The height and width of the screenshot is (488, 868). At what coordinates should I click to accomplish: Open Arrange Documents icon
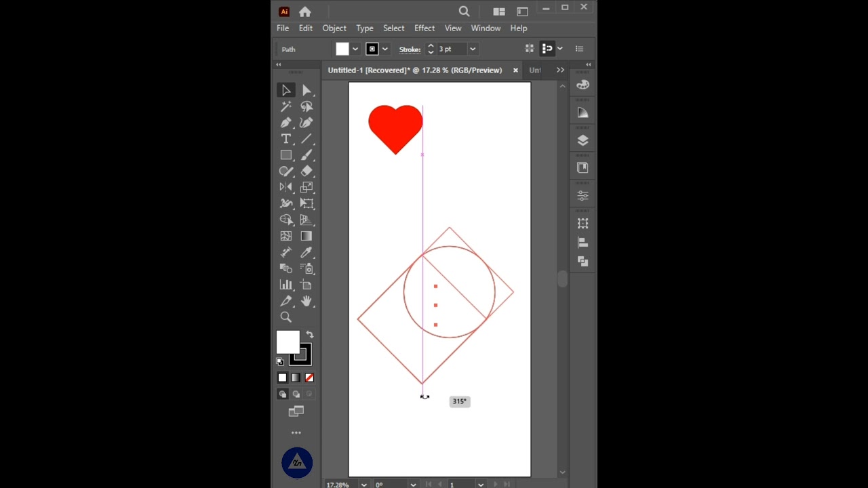(499, 12)
